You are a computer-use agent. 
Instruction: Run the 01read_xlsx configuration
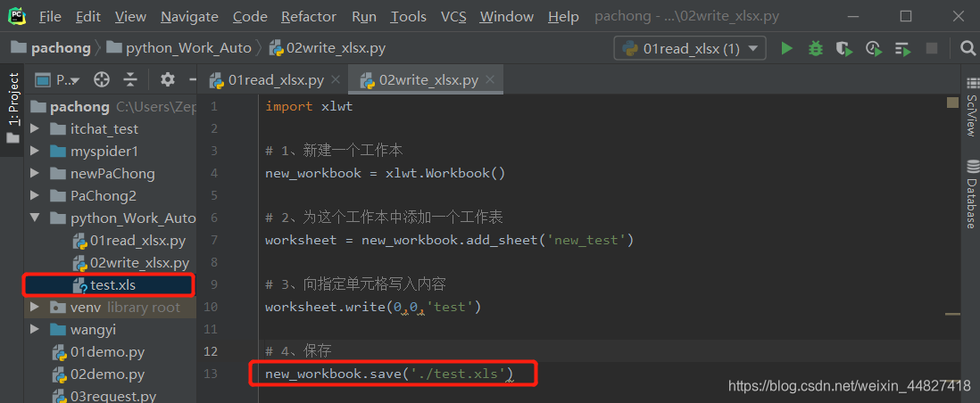coord(786,48)
